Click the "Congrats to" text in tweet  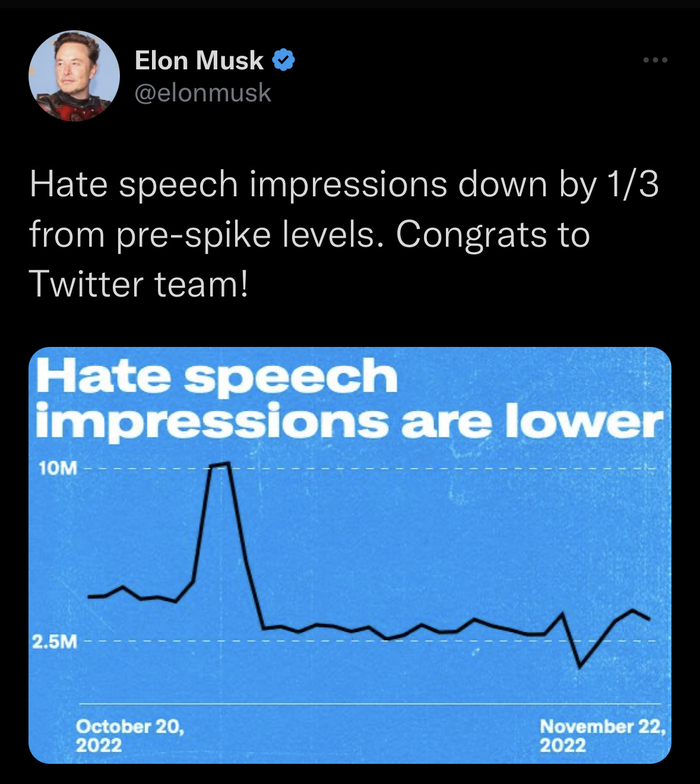point(508,236)
